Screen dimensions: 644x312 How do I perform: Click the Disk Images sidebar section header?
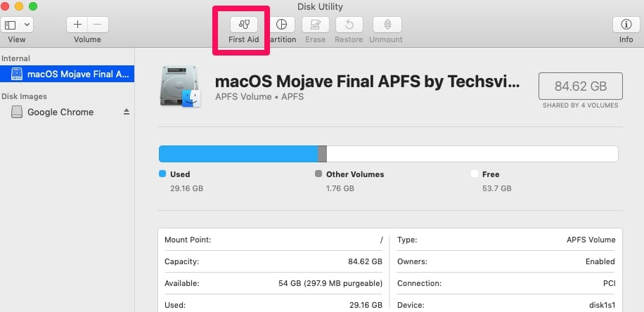pos(24,96)
